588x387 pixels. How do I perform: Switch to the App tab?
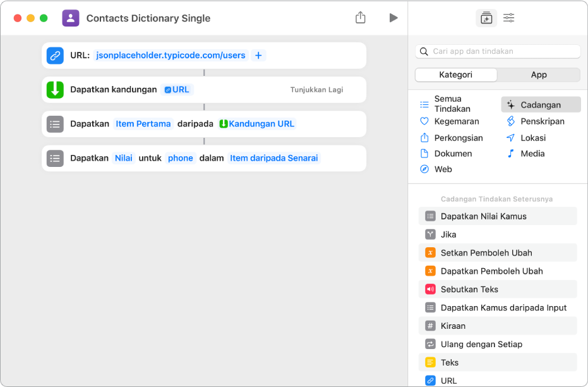pyautogui.click(x=538, y=75)
